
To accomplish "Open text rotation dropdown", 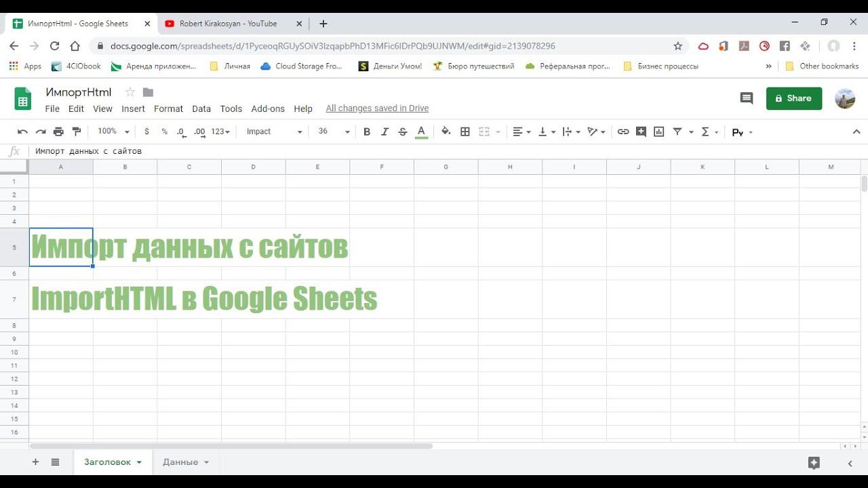I will [x=596, y=131].
